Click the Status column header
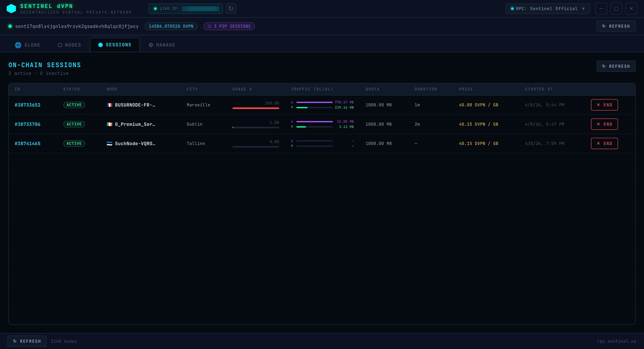Image resolution: width=644 pixels, height=349 pixels. (x=71, y=89)
